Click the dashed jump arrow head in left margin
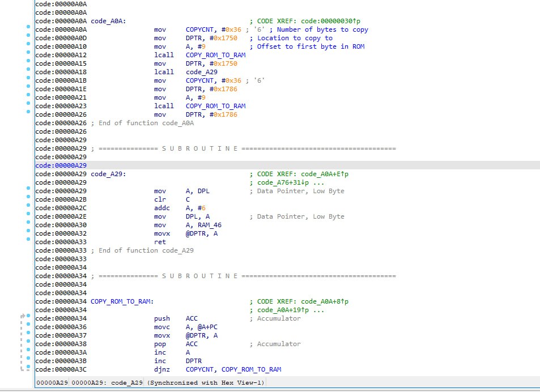 [23, 316]
